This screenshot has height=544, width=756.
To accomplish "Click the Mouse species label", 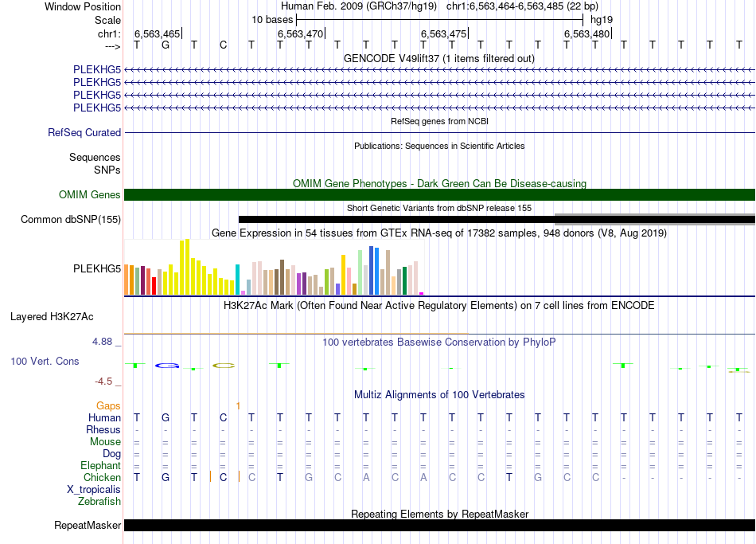I will tap(105, 442).
